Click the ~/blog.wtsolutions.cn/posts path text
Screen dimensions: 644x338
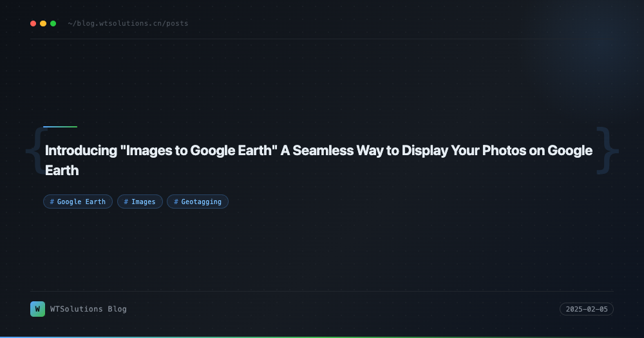click(x=128, y=23)
